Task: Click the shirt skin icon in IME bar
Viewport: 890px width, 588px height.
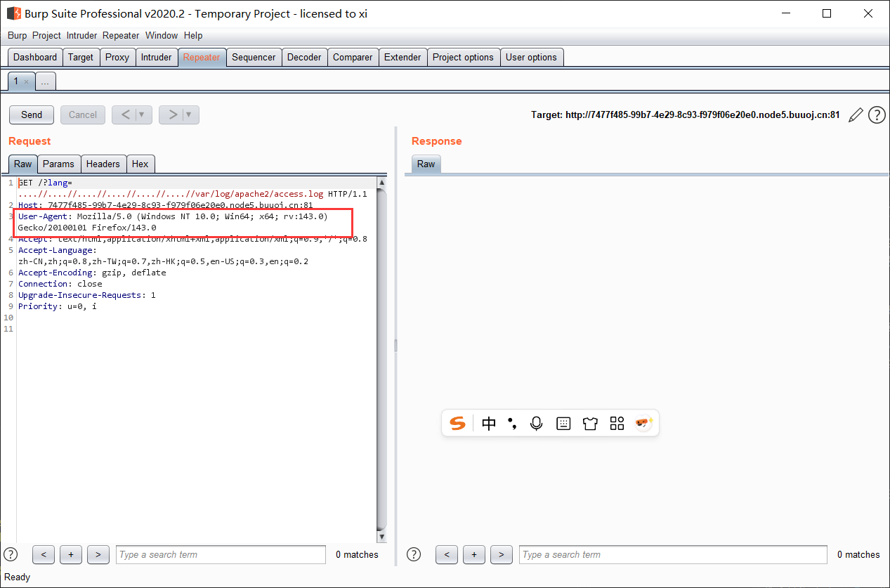Action: point(590,424)
